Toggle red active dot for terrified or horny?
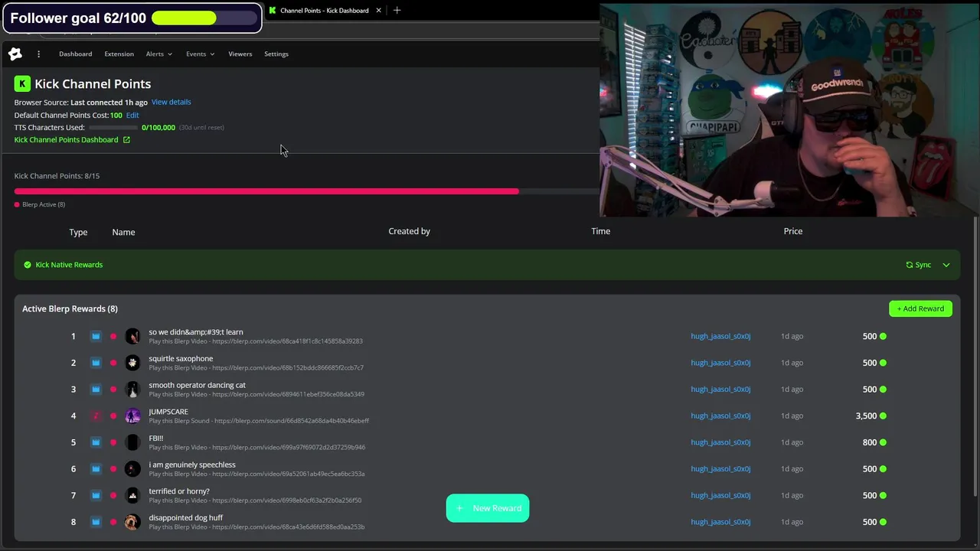Viewport: 980px width, 551px height. click(x=113, y=495)
